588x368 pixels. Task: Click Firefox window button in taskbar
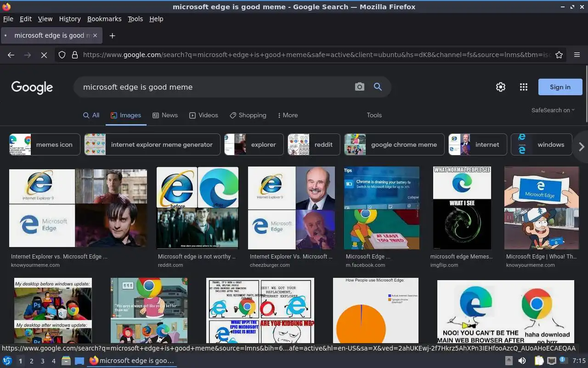click(x=132, y=361)
